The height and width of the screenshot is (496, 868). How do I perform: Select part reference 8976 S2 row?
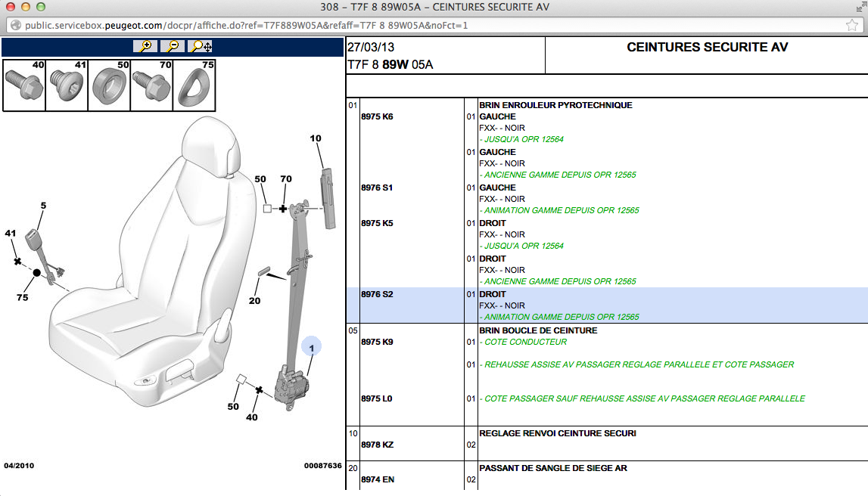click(377, 294)
